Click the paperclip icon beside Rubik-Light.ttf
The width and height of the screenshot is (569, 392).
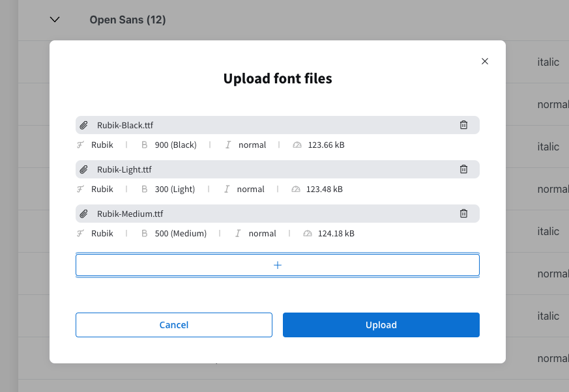click(x=84, y=169)
